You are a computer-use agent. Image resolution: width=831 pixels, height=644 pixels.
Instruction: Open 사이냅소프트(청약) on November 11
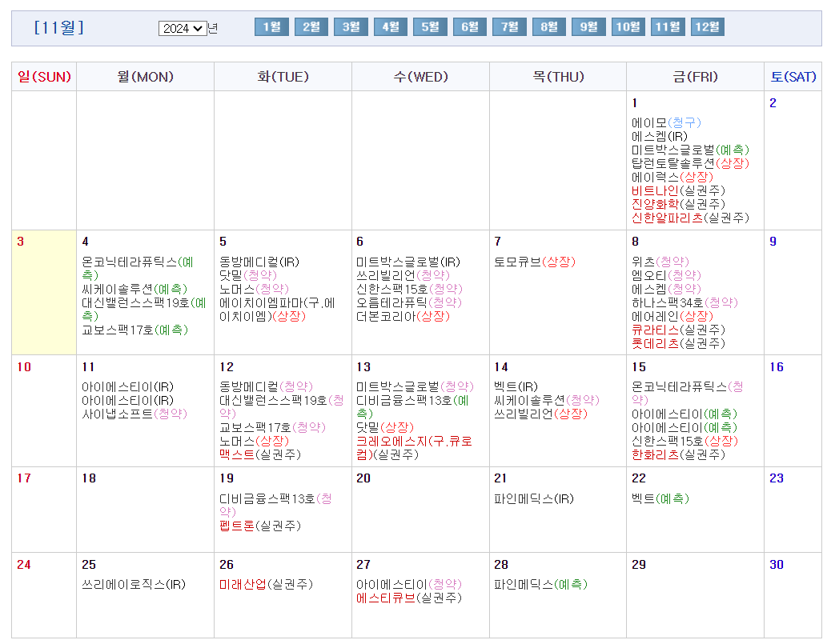[x=134, y=414]
